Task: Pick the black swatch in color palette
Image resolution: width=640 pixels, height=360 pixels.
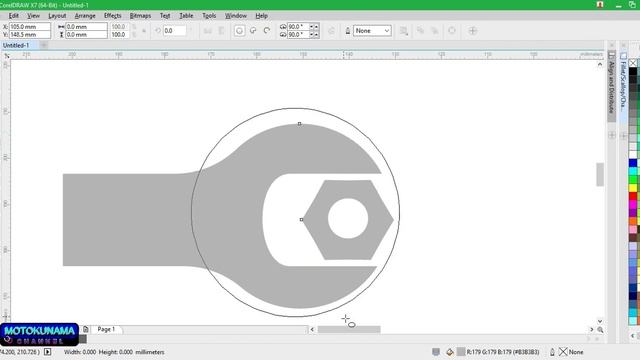Action: pyautogui.click(x=633, y=71)
